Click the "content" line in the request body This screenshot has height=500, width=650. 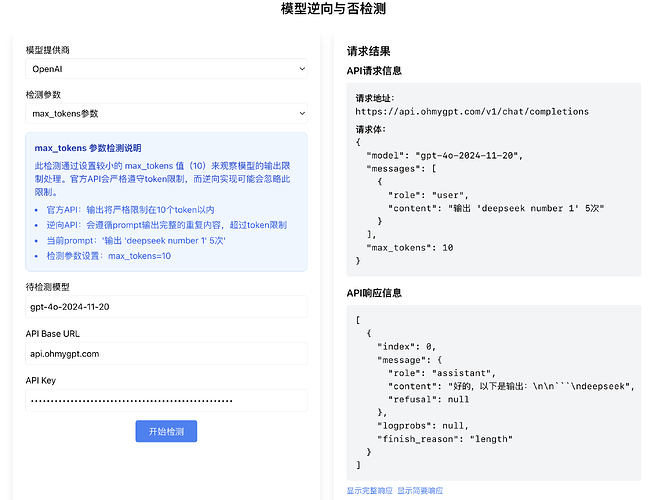(x=496, y=208)
